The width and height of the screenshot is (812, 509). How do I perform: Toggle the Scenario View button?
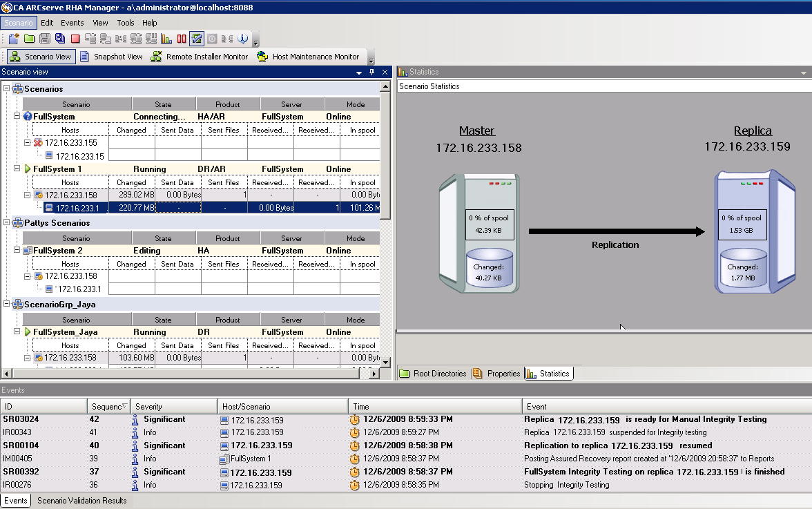tap(40, 57)
